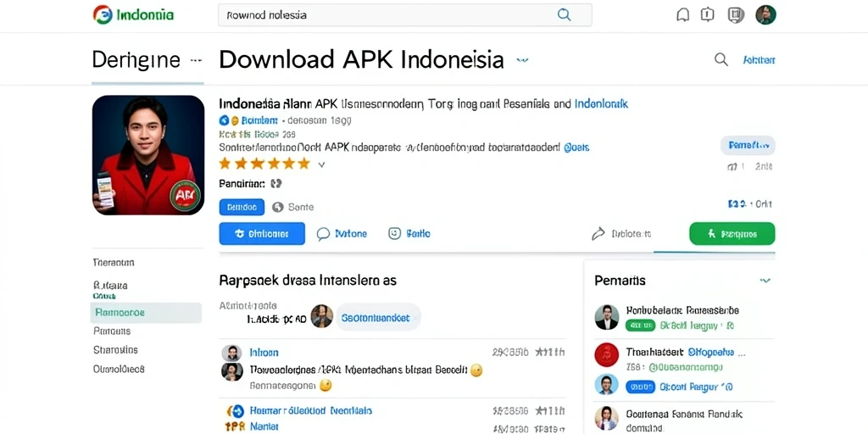Click inside the top search field
Viewport: 868px width, 434px height.
(405, 15)
